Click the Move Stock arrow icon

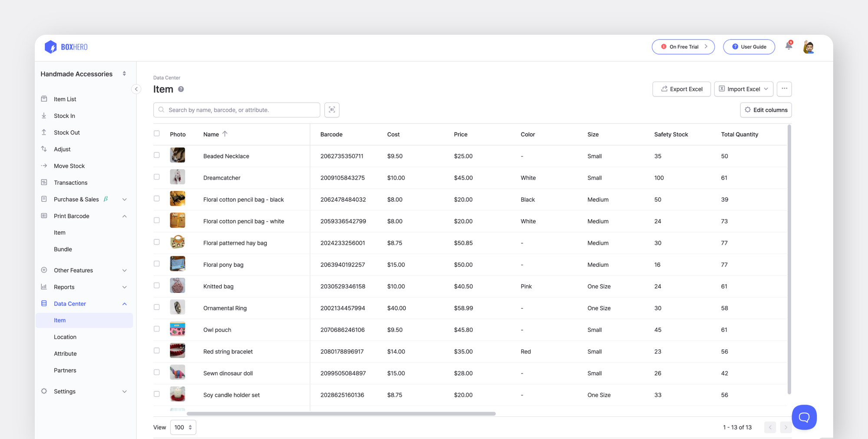44,166
